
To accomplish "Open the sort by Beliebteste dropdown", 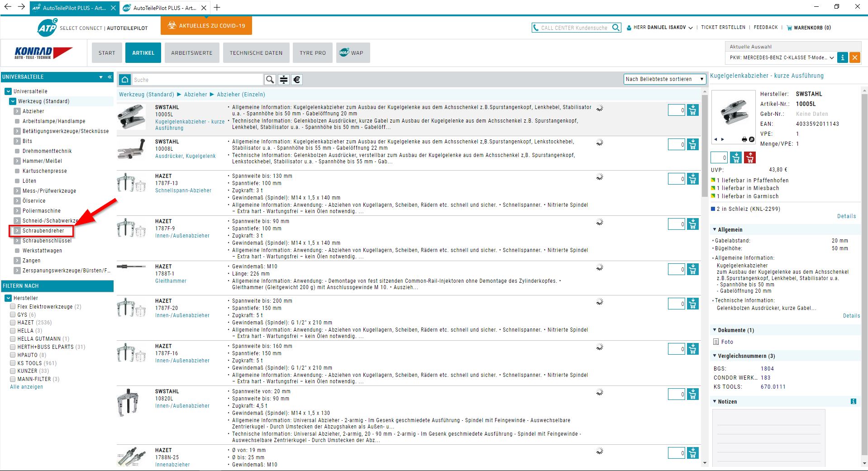I will (x=664, y=79).
